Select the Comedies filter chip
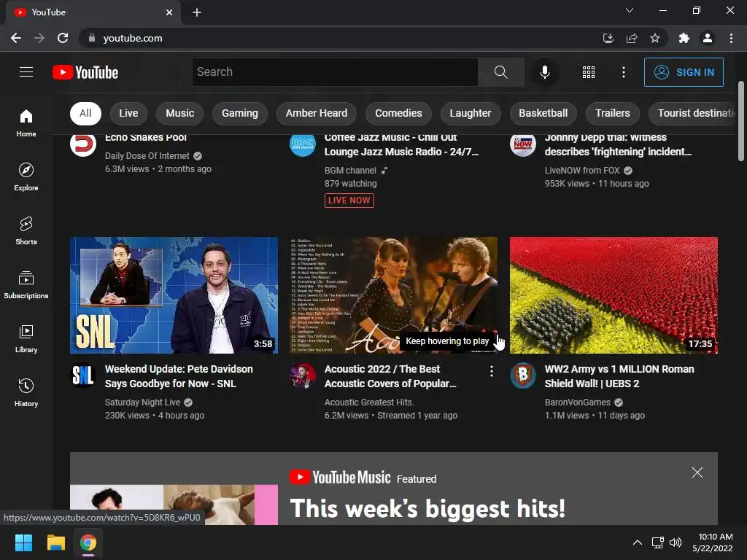The image size is (747, 560). point(398,113)
